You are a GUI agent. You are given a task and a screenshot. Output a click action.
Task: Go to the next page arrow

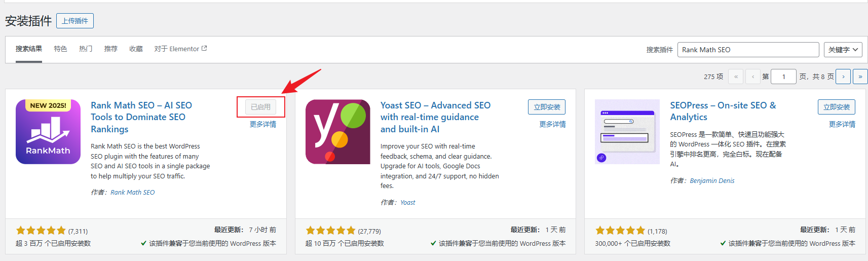pos(843,77)
